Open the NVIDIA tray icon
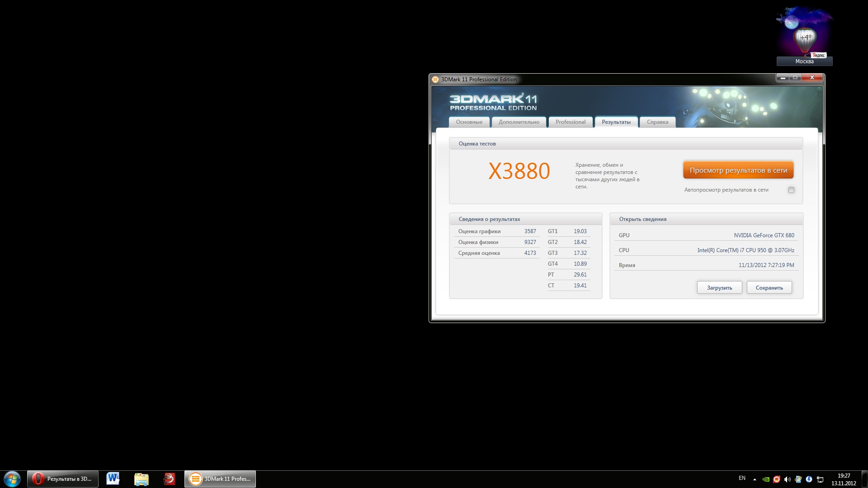Screen dimensions: 868x488 point(766,479)
